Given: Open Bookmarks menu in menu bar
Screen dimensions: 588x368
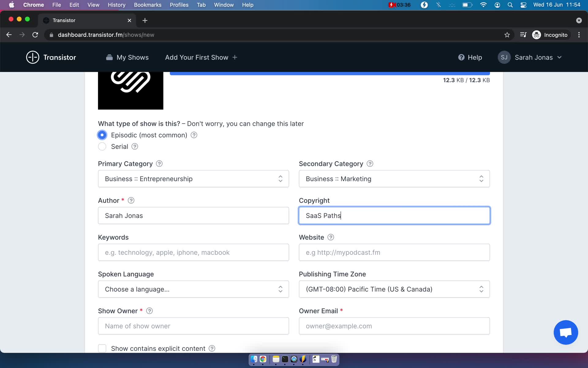Looking at the screenshot, I should (147, 5).
